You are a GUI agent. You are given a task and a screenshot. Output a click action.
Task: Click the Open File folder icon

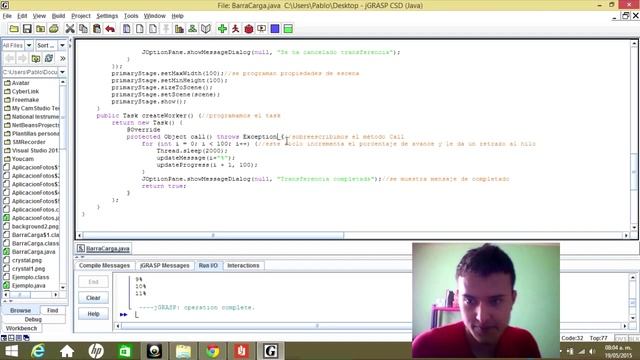click(14, 29)
